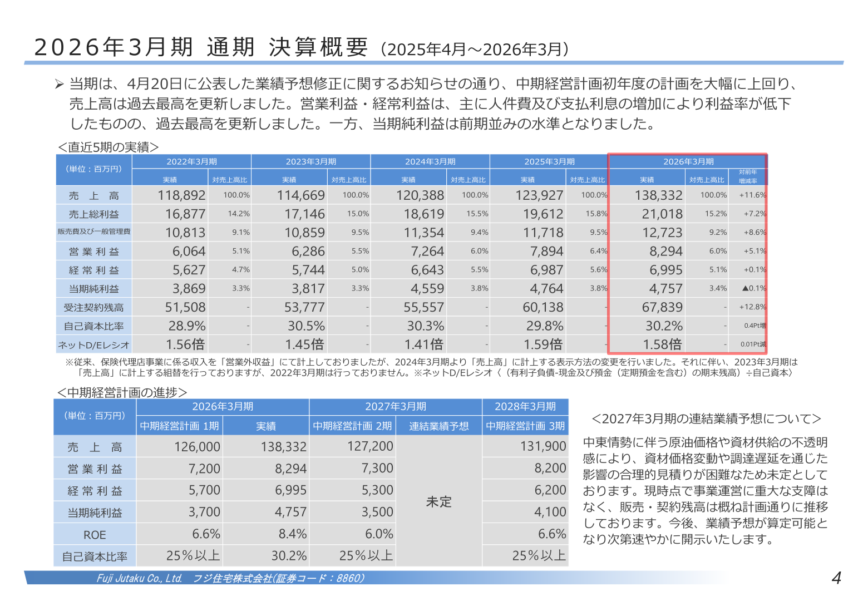Select the 中期経営計画 3期 column header
Viewport: 868px width, 601px height.
[x=525, y=426]
